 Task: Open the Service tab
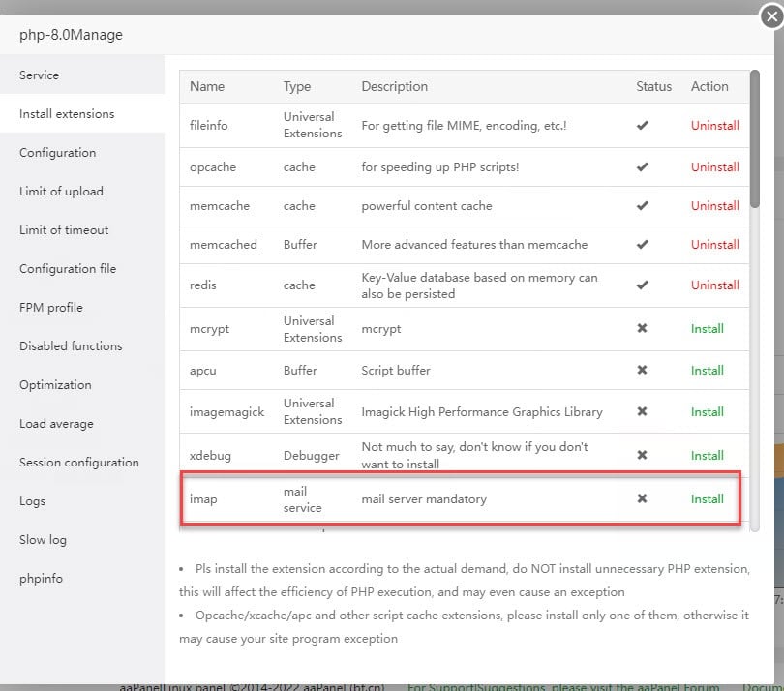pos(39,75)
